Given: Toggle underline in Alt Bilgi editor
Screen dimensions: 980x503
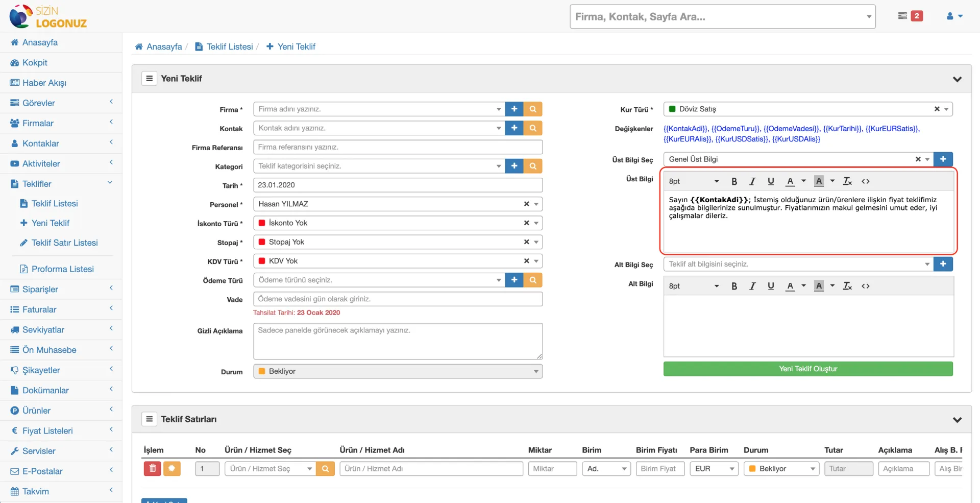Looking at the screenshot, I should pos(771,286).
